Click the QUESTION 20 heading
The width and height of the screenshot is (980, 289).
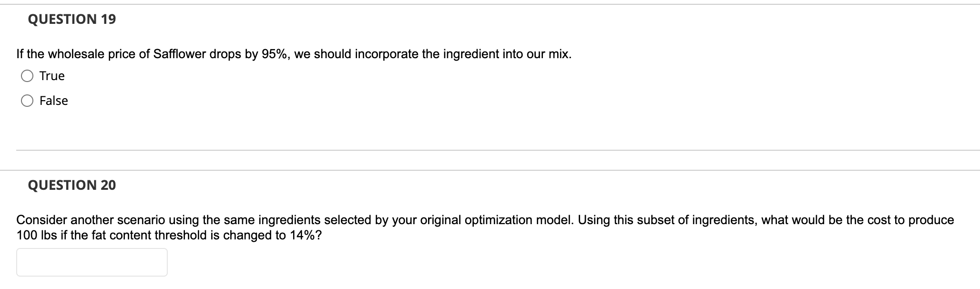pos(72,185)
